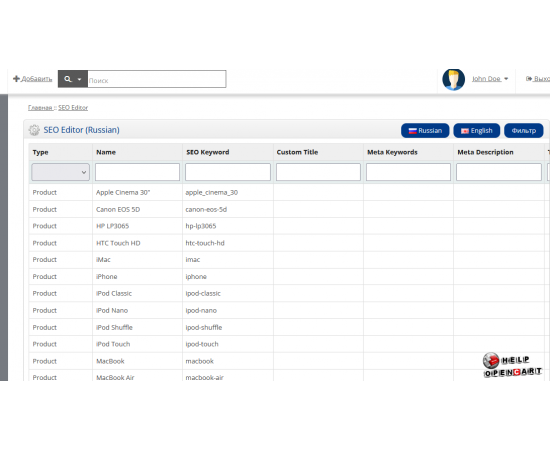Select the ipod-classic keyword cell
The height and width of the screenshot is (450, 550).
[228, 294]
